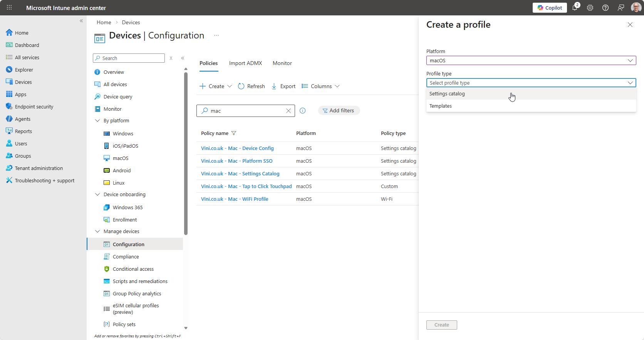Click the Policy name filter icon
Screen dimensions: 644x340
[234, 133]
